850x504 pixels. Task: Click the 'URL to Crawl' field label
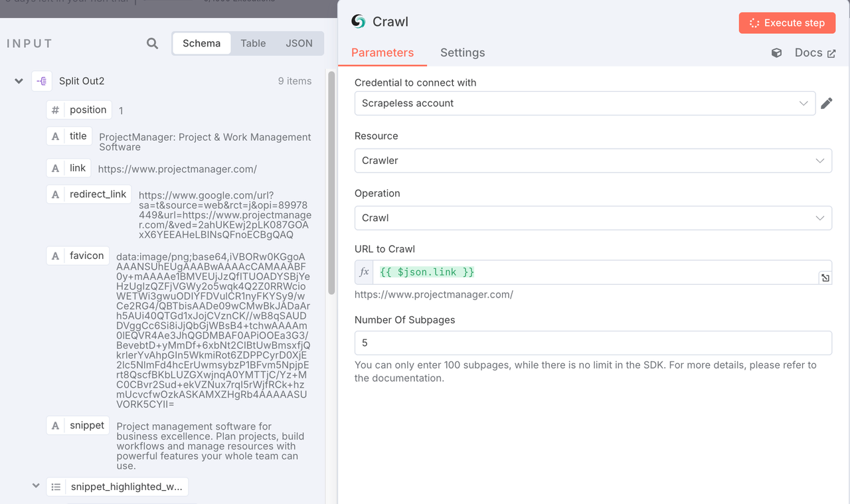384,249
